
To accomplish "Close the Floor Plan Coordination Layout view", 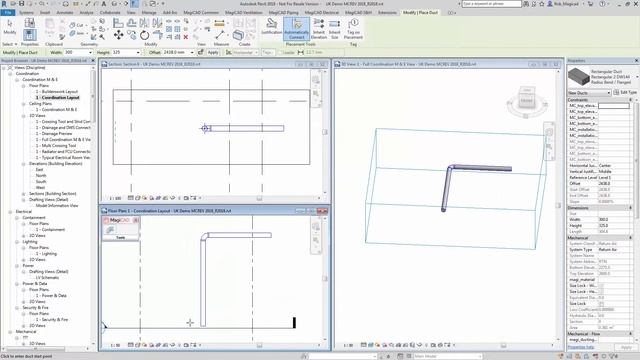I will (x=322, y=211).
